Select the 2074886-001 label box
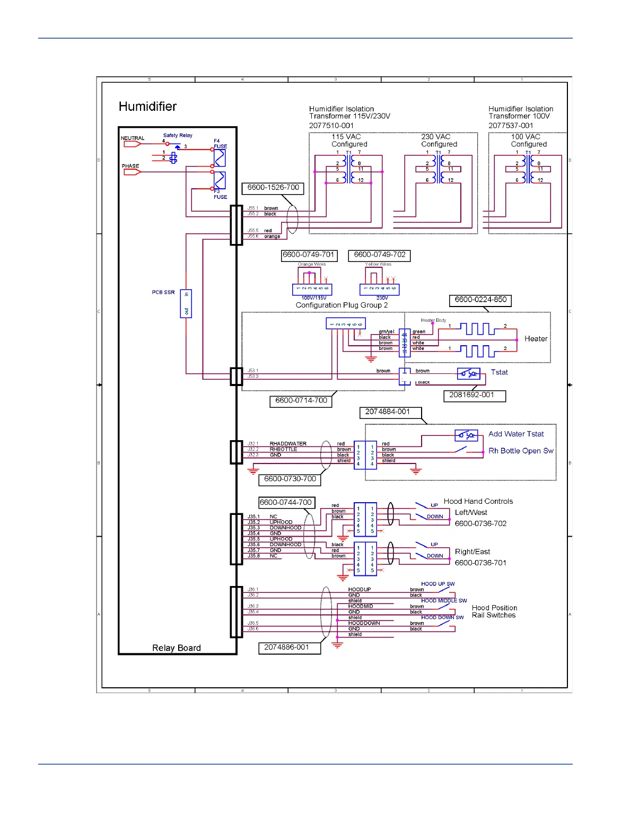 [x=290, y=649]
